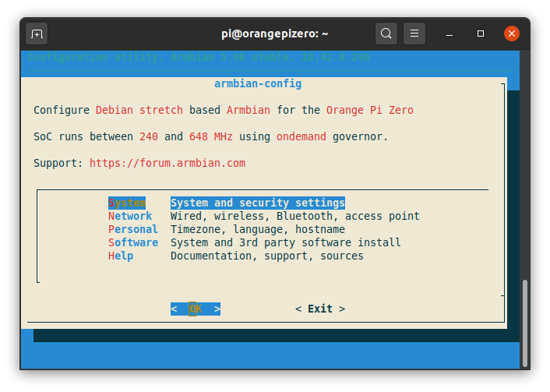Click 'System and 3rd party software install'
The height and width of the screenshot is (392, 550).
[286, 243]
